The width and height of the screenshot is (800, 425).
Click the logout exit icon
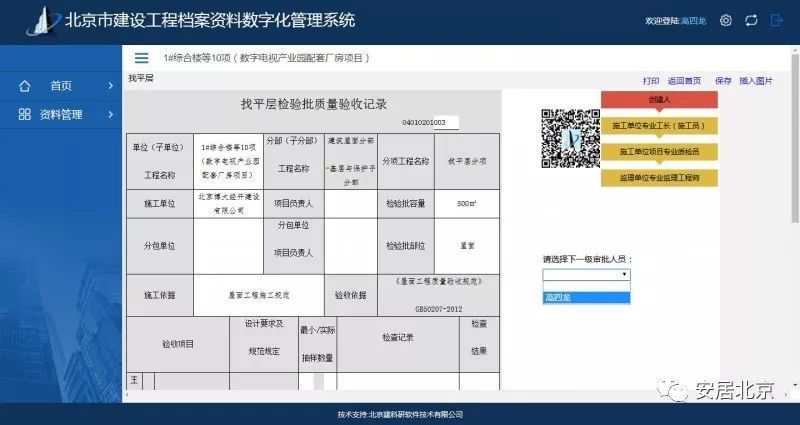tap(776, 20)
